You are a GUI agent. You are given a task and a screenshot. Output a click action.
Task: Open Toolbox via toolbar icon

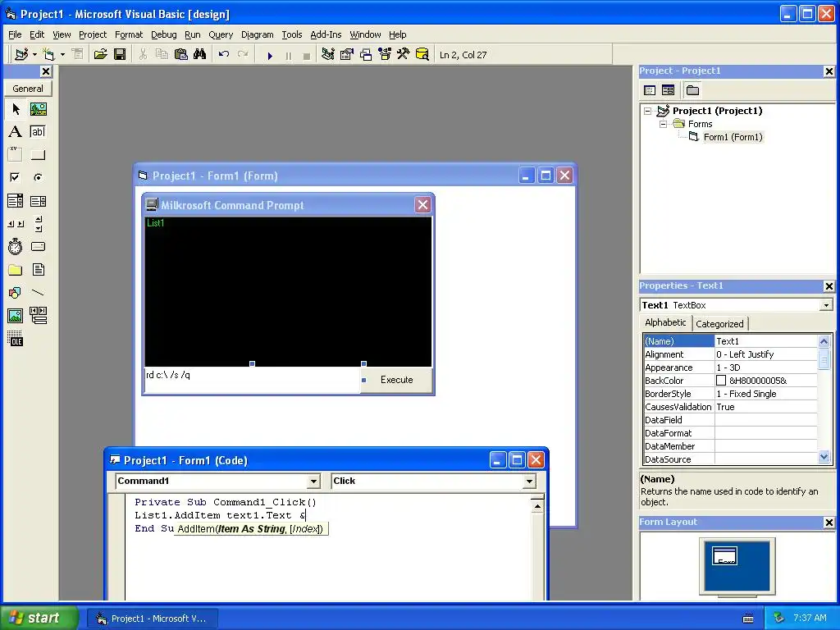[x=404, y=55]
